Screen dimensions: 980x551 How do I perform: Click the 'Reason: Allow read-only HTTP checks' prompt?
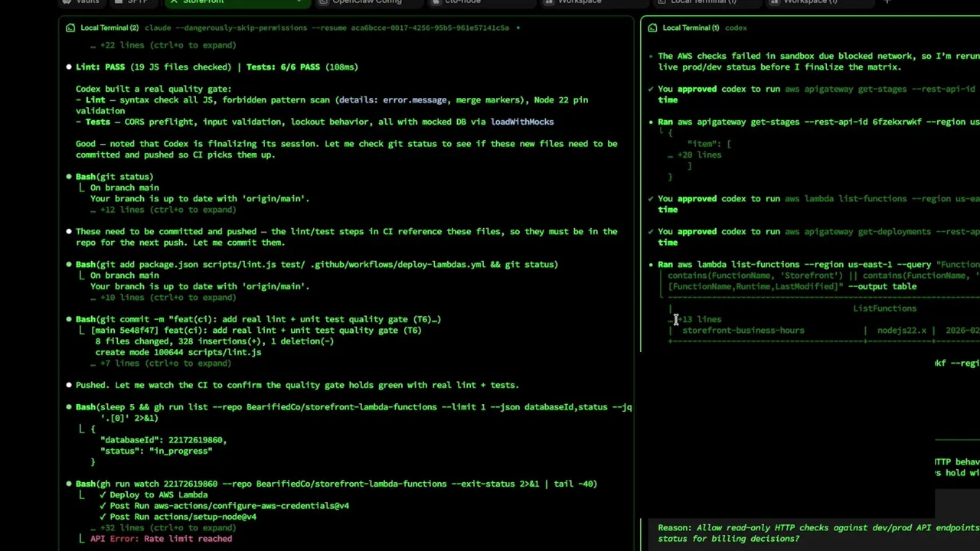coord(818,533)
